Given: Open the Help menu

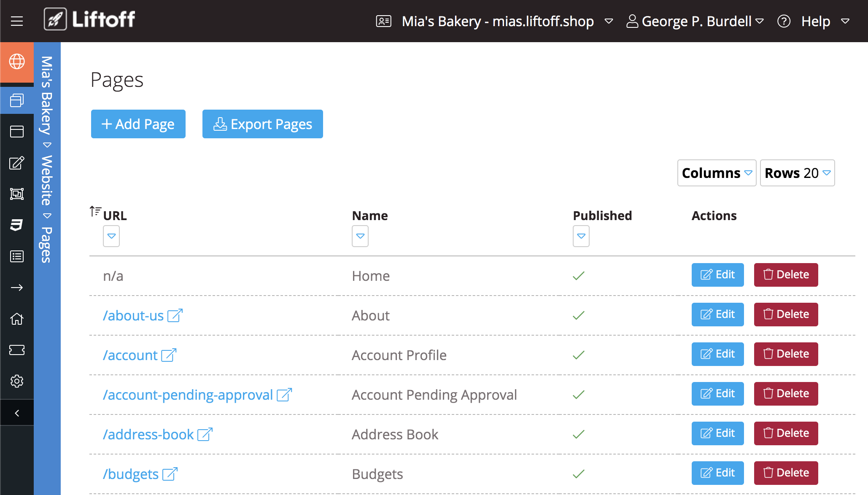Looking at the screenshot, I should pos(815,21).
